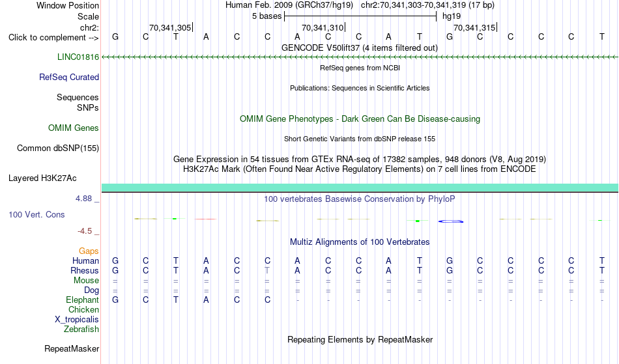The height and width of the screenshot is (364, 619).
Task: Click the Sequences SNPs track label
Action: pyautogui.click(x=78, y=102)
